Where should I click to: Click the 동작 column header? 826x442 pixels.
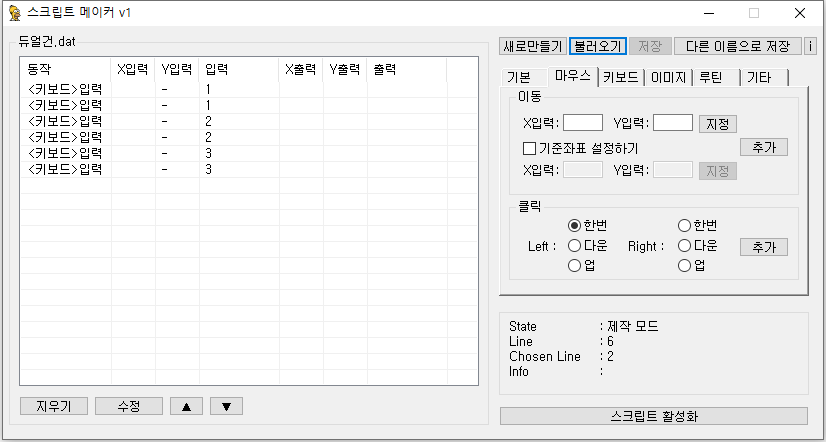tap(65, 70)
